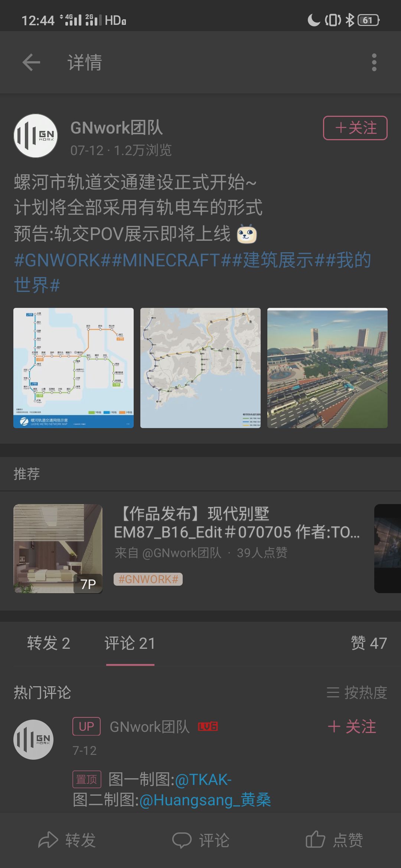Switch to the 评论 21 tab
This screenshot has height=868, width=401.
pyautogui.click(x=130, y=643)
